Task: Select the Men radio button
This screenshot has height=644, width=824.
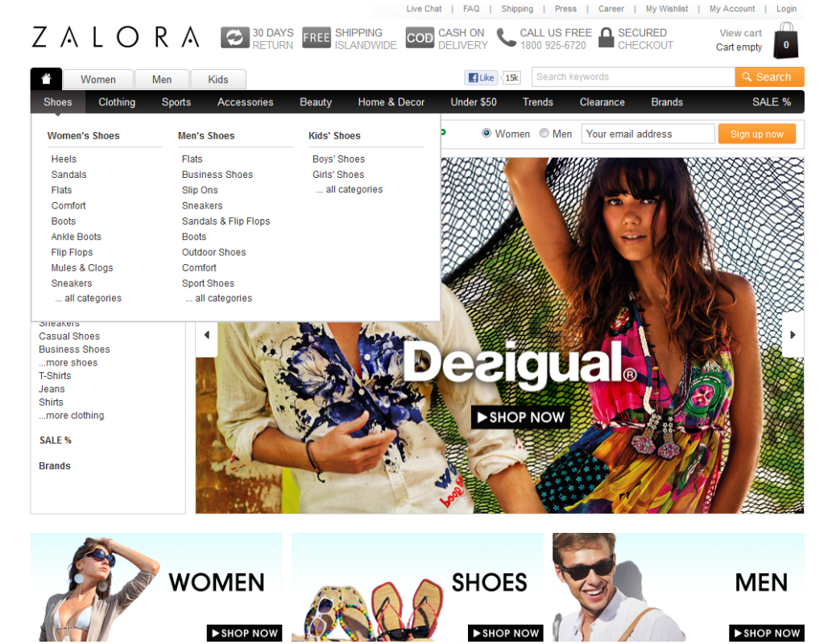Action: pyautogui.click(x=544, y=134)
